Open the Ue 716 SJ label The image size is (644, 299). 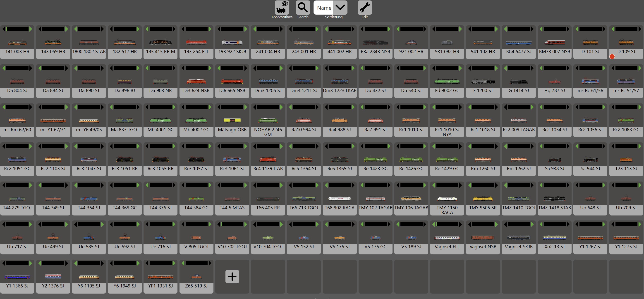160,247
